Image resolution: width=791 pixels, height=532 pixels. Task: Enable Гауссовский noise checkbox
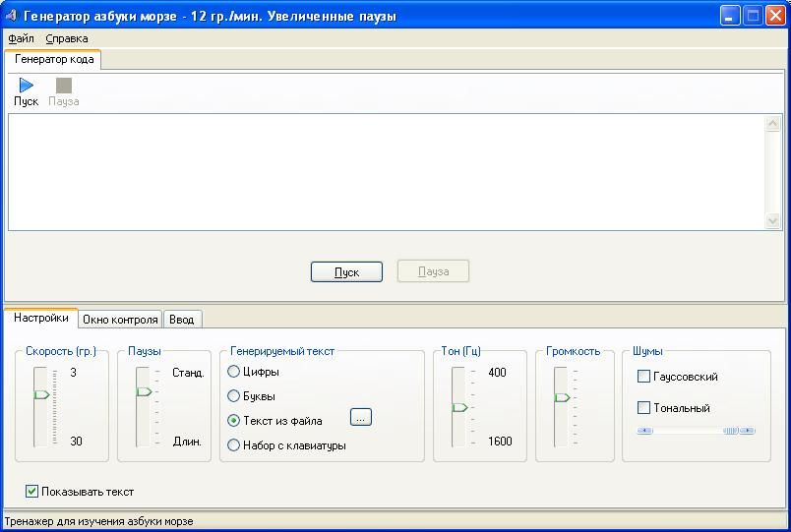(x=644, y=377)
